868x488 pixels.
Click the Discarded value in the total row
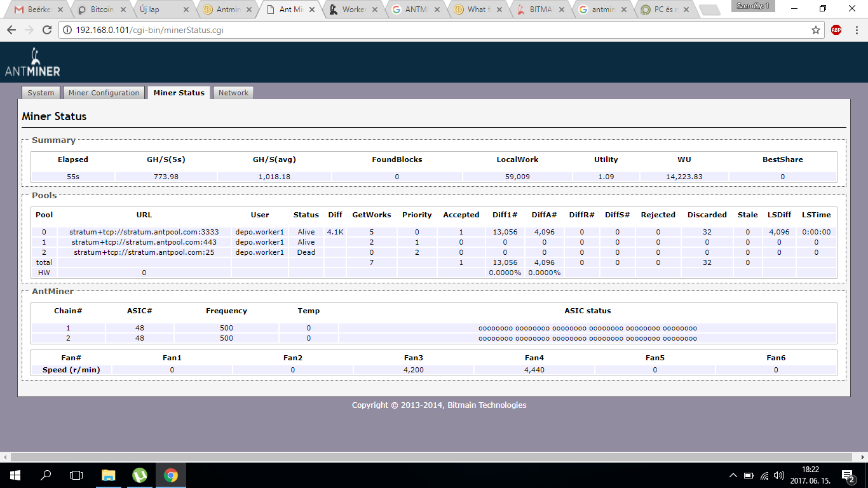pyautogui.click(x=707, y=262)
